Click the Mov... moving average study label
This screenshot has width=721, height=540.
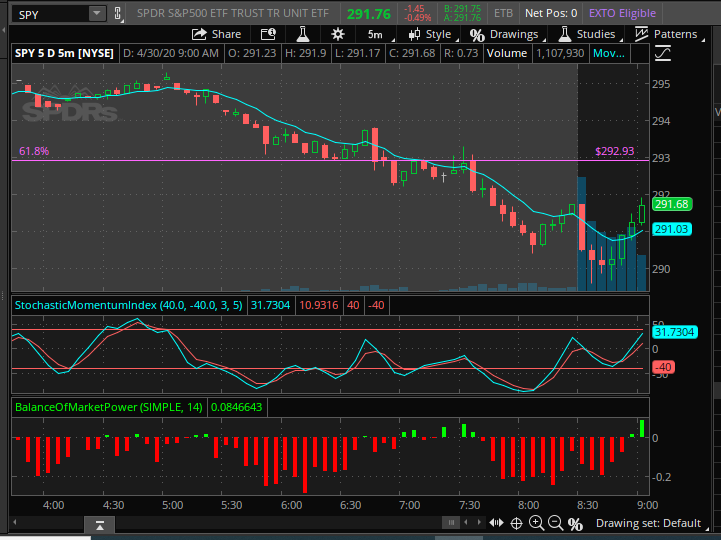click(608, 53)
